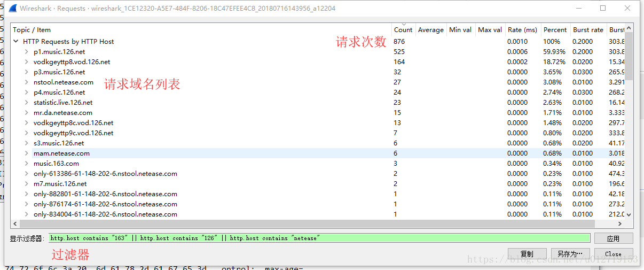Expand the vodkgeyttp8.vod.126.net row
Screen dimensions: 644x270
(x=26, y=62)
